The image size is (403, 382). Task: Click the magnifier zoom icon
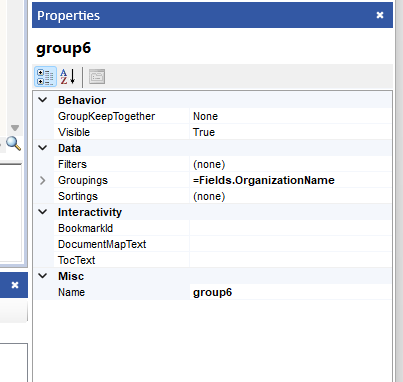[x=14, y=144]
